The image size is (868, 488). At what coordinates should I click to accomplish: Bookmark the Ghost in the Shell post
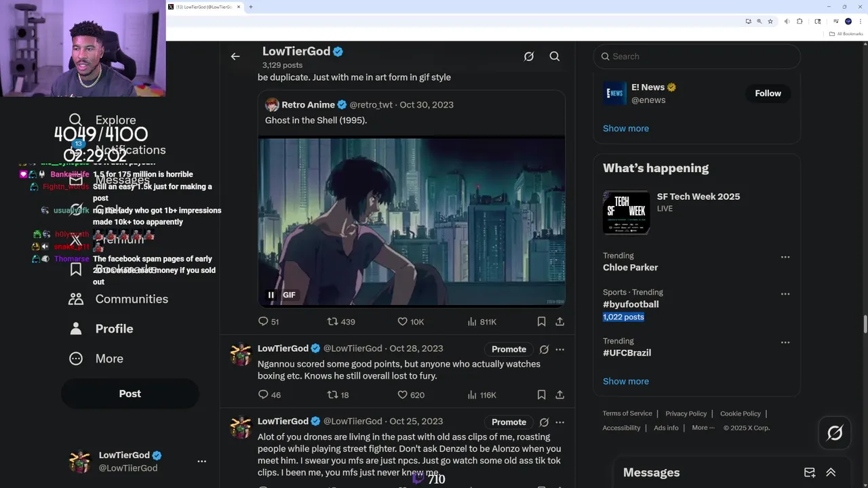[541, 321]
